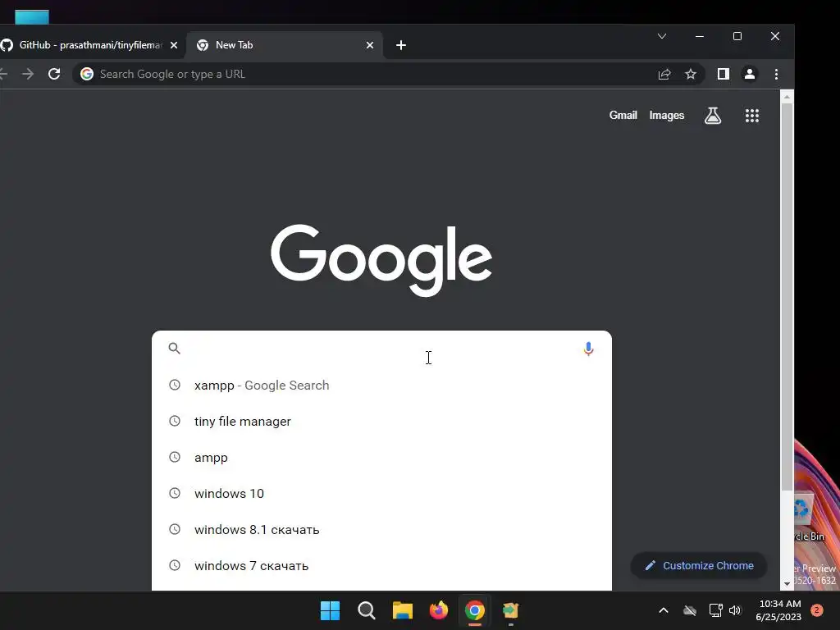Open the tab search dropdown arrow
This screenshot has width=840, height=630.
pyautogui.click(x=662, y=36)
